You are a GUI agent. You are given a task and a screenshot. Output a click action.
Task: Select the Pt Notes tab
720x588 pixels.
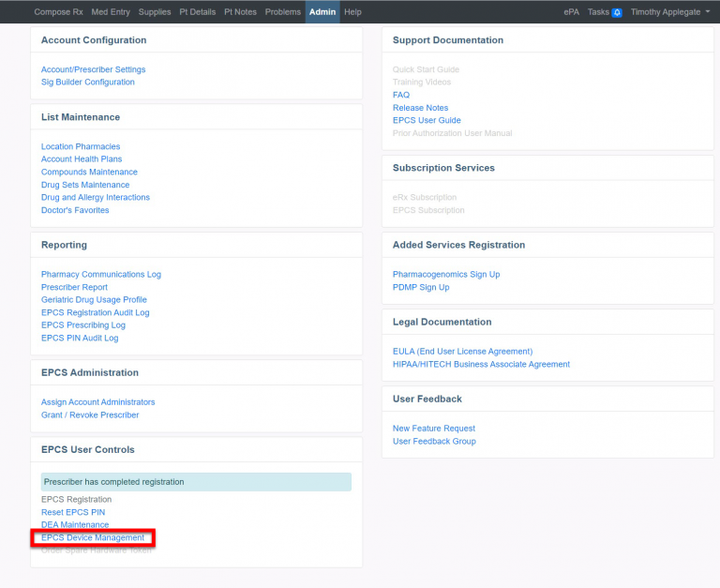pyautogui.click(x=240, y=12)
